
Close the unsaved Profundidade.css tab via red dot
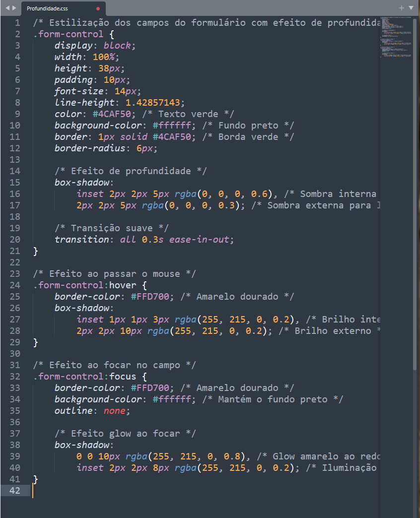[x=98, y=8]
